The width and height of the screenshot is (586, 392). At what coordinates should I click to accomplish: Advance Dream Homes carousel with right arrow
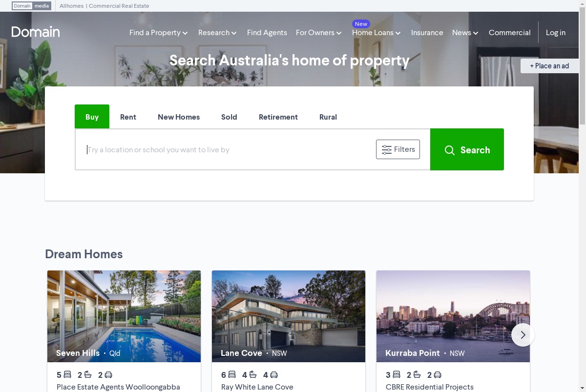click(x=523, y=335)
